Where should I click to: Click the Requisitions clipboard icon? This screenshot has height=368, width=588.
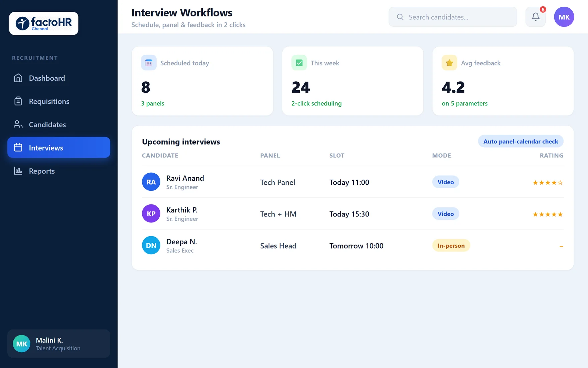pyautogui.click(x=18, y=101)
